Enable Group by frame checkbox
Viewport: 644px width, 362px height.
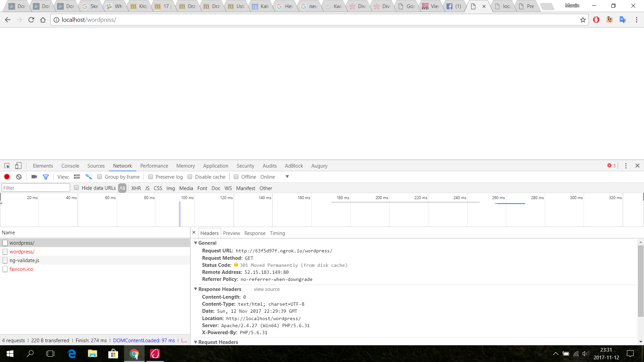point(100,177)
